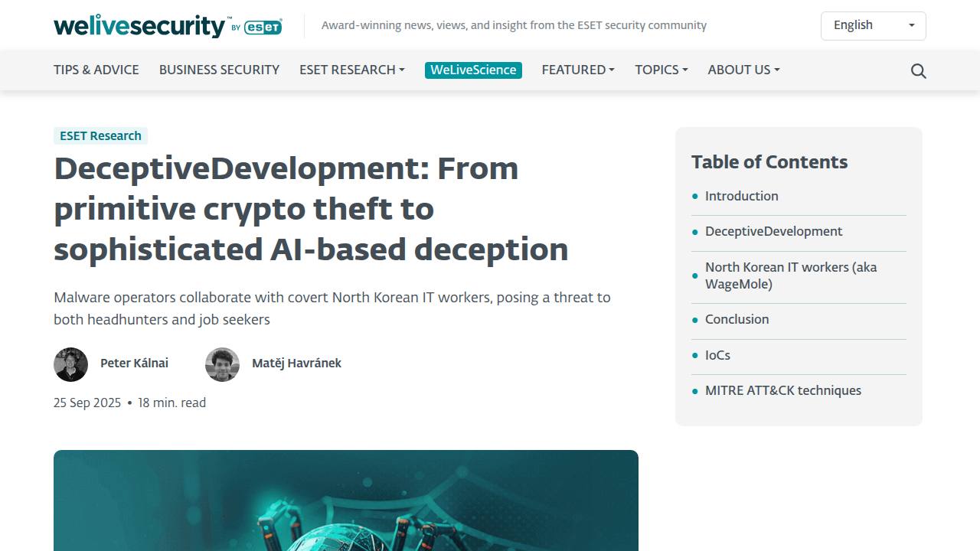Expand the About Us menu
Viewport: 980px width, 551px height.
click(743, 70)
